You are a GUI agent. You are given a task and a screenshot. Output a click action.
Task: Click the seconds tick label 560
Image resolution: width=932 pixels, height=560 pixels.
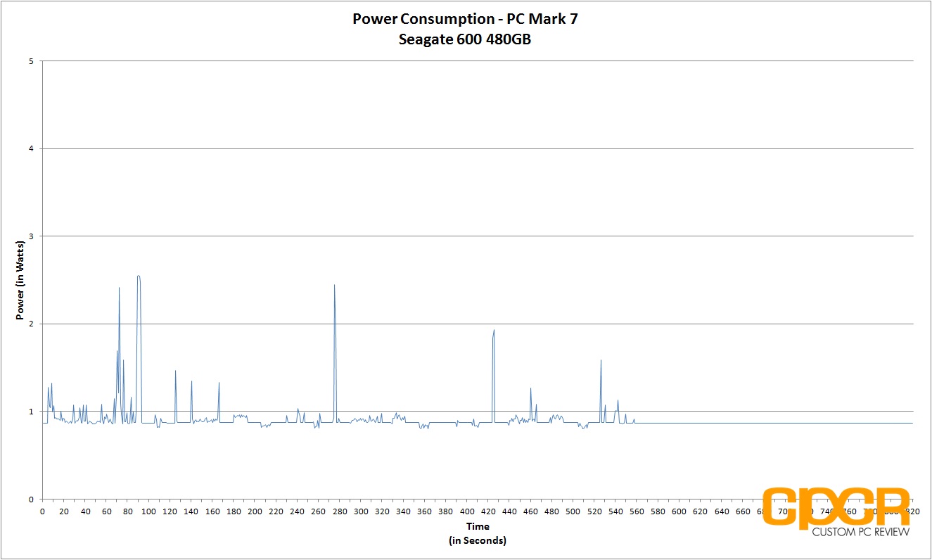point(637,511)
